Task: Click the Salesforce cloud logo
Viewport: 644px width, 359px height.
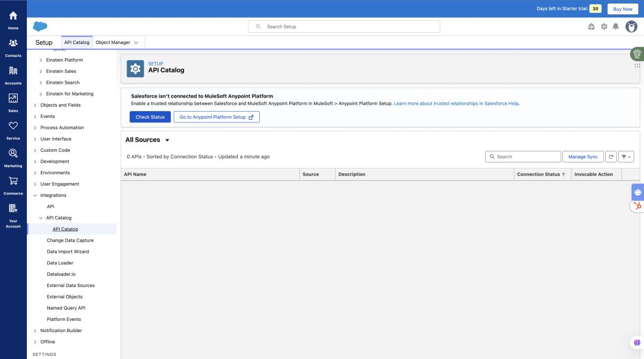Action: coord(40,26)
